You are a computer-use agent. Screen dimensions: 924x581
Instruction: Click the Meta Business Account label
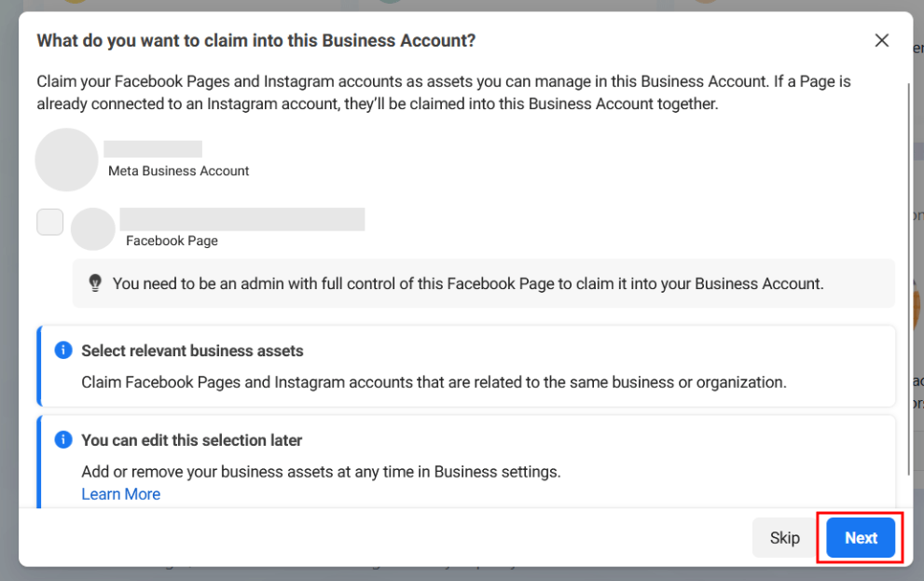(179, 171)
